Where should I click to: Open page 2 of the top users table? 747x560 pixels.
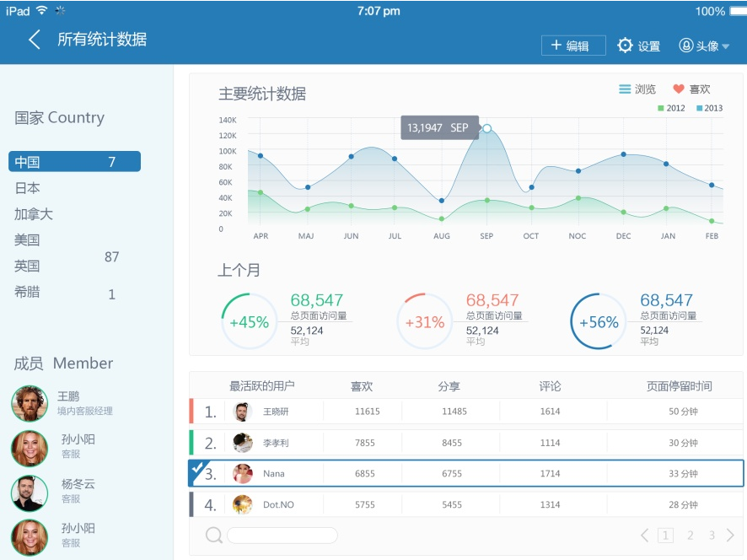pos(690,535)
